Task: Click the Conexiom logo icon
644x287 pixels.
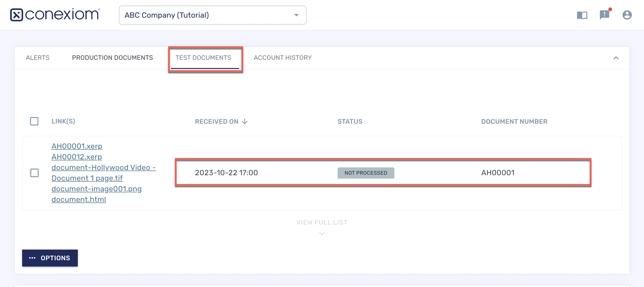Action: pos(17,15)
